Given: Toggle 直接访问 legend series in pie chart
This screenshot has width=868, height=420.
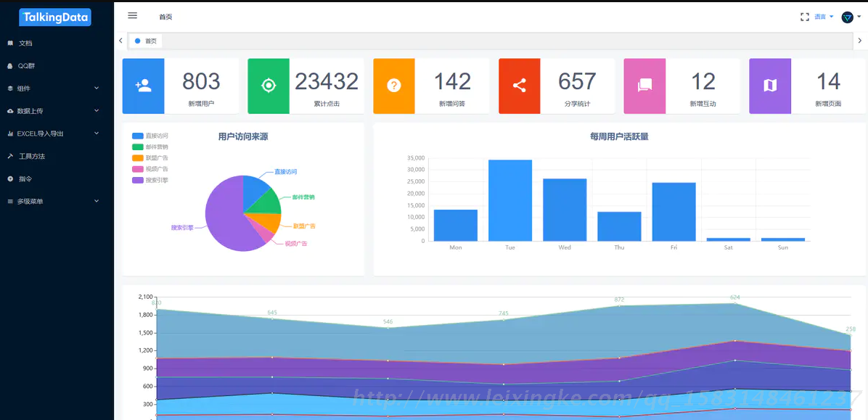Looking at the screenshot, I should [x=150, y=136].
